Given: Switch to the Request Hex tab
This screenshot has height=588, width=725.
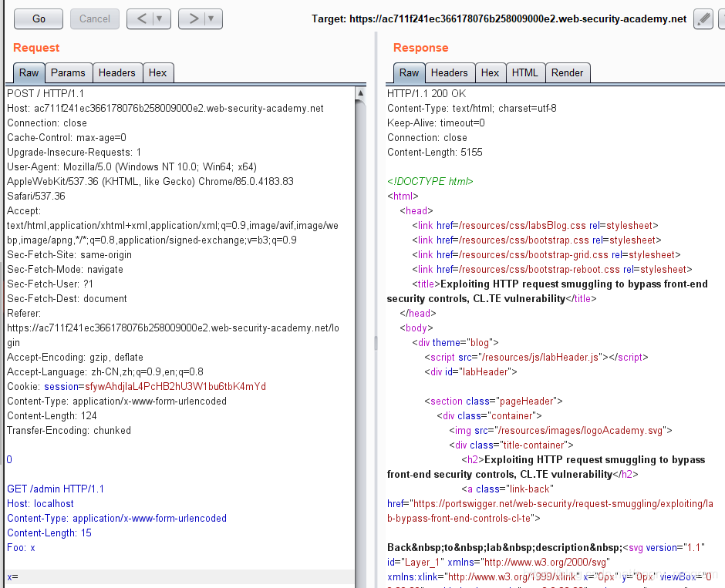Looking at the screenshot, I should (x=157, y=73).
